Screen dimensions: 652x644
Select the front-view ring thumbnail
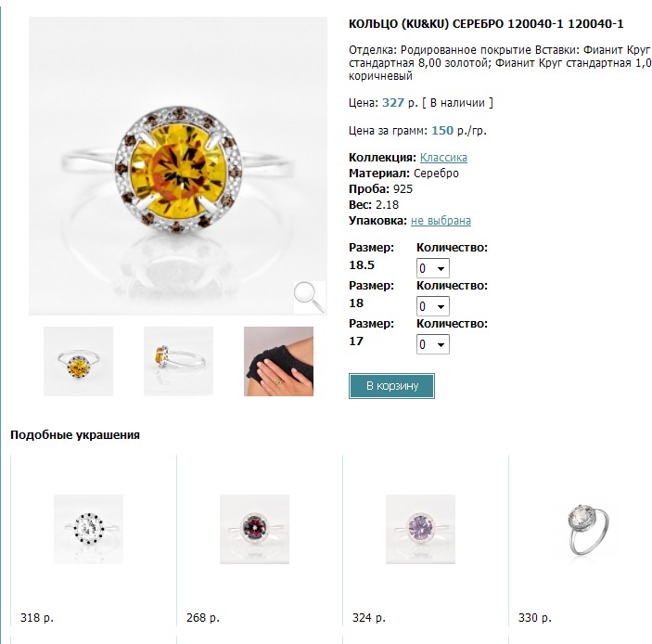point(78,361)
